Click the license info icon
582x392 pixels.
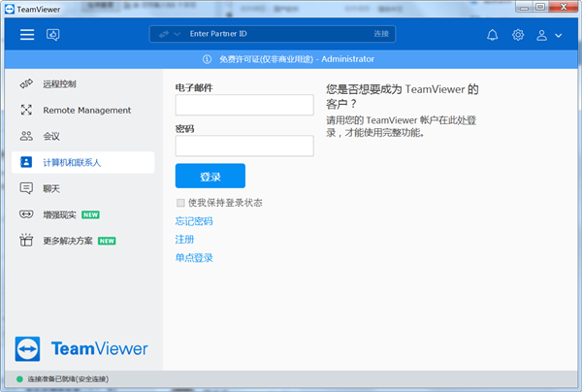(208, 59)
